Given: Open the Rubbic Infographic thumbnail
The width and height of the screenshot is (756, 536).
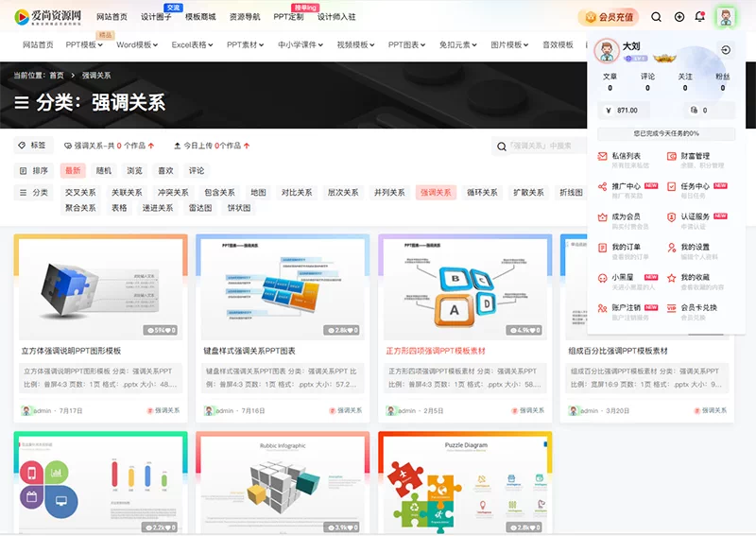Looking at the screenshot, I should click(x=283, y=483).
